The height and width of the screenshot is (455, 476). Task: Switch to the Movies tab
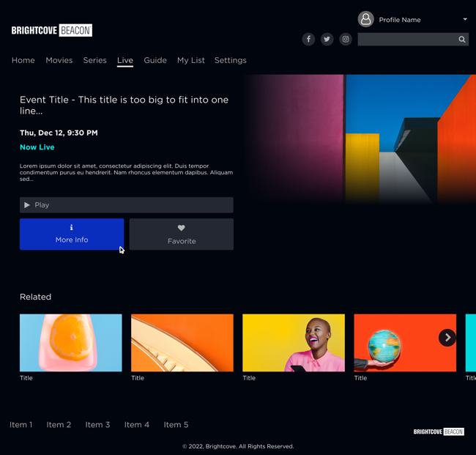[x=59, y=61]
